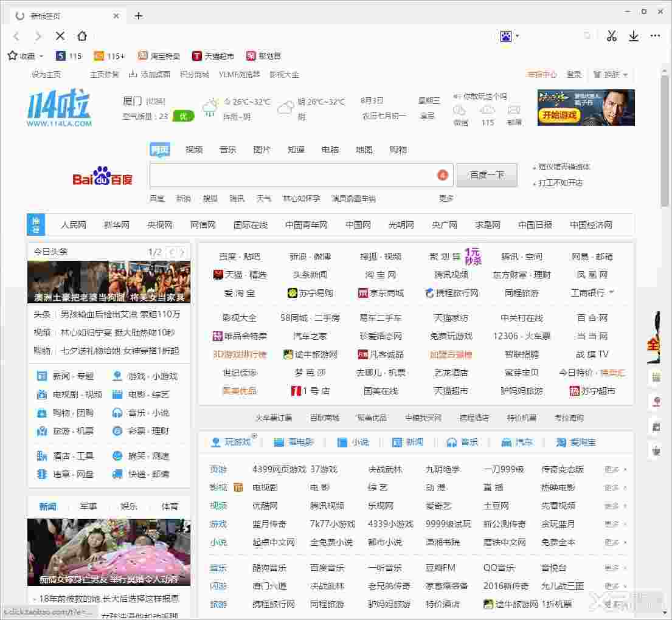Open the orange 115+ bookmark
Image resolution: width=672 pixels, height=620 pixels.
coord(109,56)
